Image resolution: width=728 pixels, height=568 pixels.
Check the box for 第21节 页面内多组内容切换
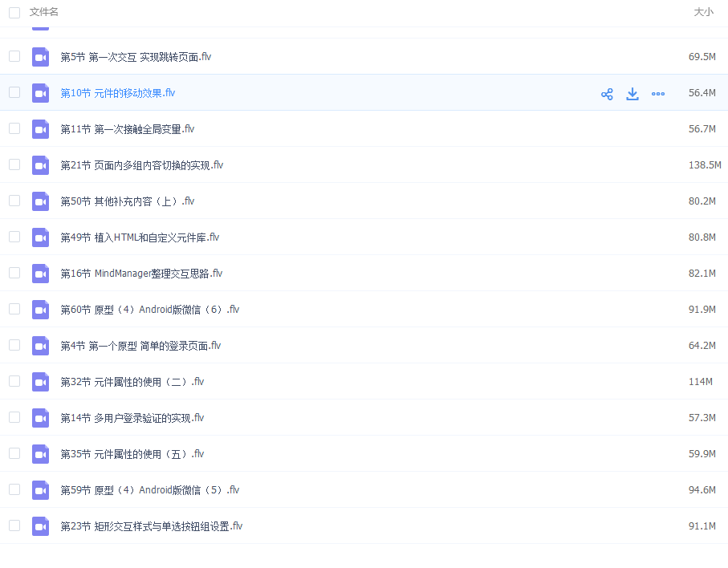14,164
